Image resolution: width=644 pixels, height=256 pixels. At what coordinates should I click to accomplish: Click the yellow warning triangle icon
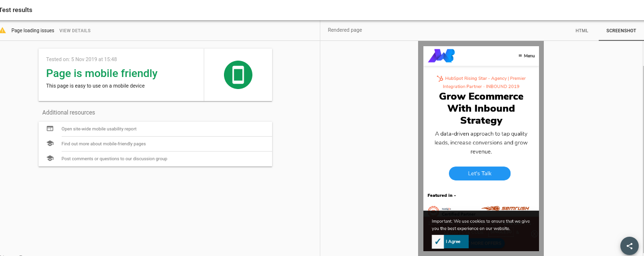(x=3, y=30)
